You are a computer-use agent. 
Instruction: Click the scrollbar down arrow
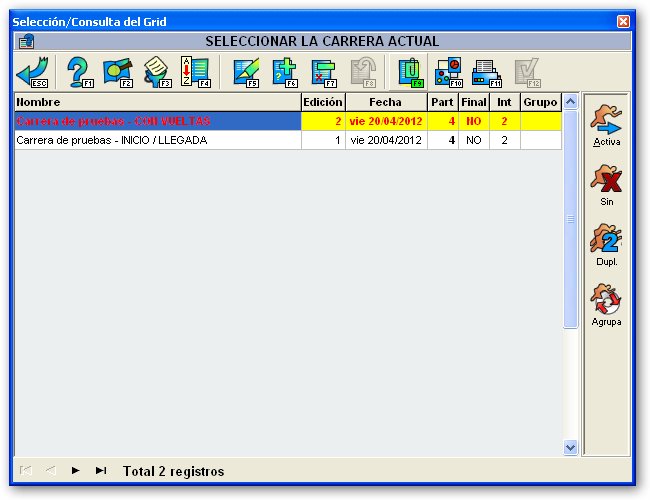click(570, 447)
